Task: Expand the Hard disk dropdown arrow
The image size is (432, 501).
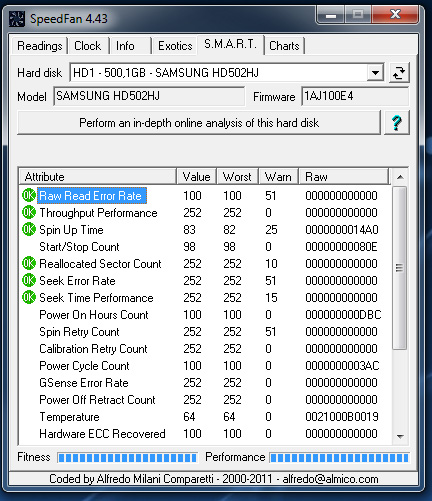Action: tap(375, 73)
